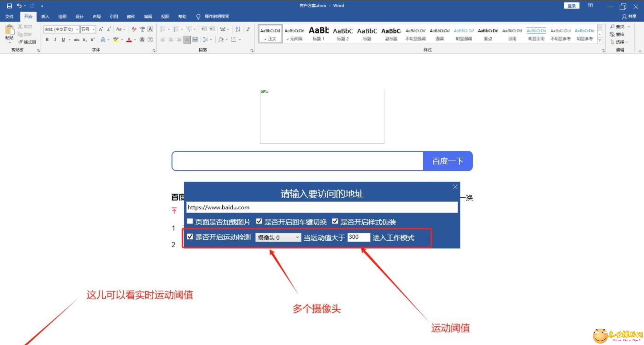Switch to the 插入 ribbon tab
The width and height of the screenshot is (644, 345).
coord(45,17)
